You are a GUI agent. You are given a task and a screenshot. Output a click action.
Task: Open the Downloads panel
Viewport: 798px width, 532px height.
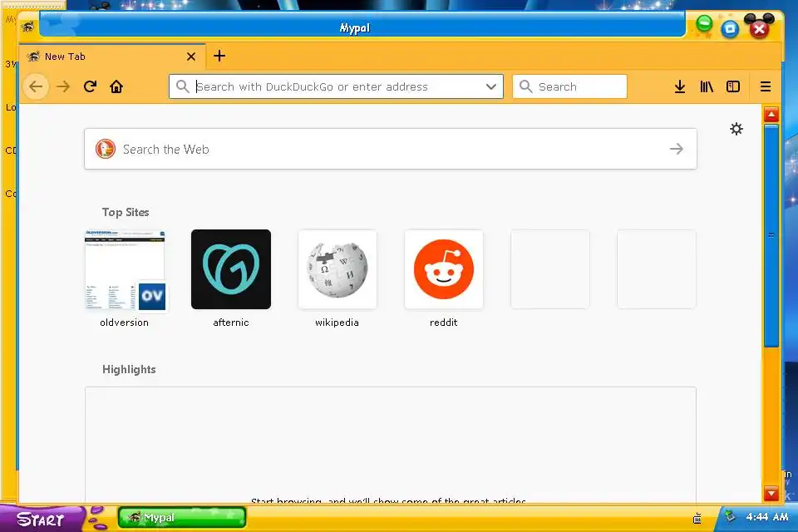(x=679, y=86)
